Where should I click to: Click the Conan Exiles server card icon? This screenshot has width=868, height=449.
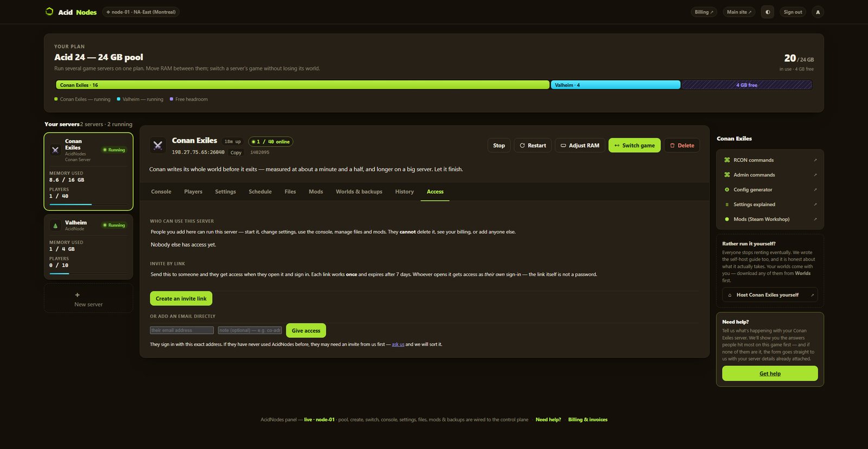tap(55, 150)
